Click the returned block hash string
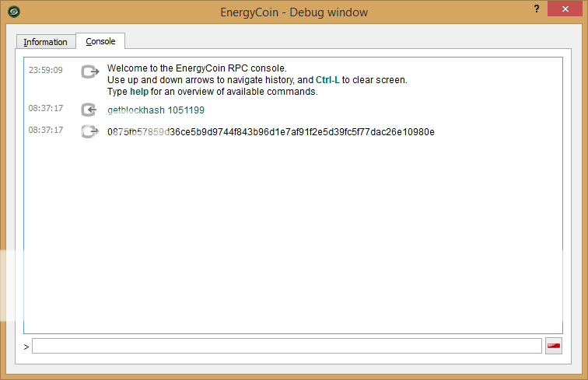588x380 pixels. point(271,132)
